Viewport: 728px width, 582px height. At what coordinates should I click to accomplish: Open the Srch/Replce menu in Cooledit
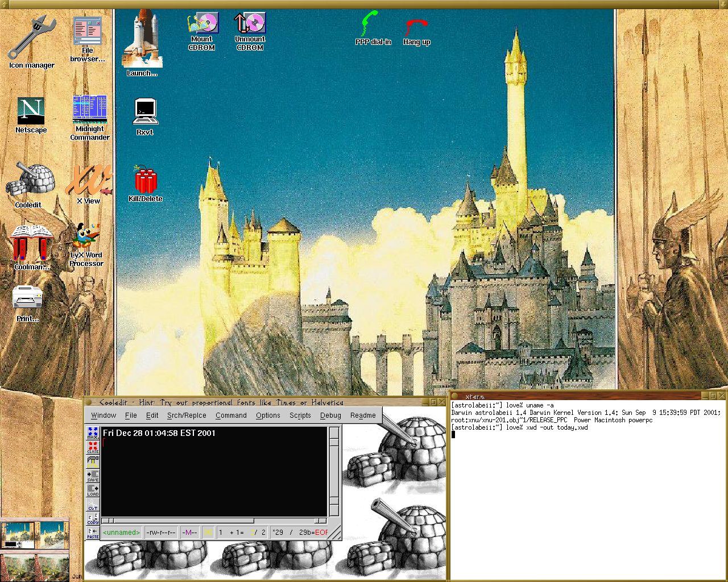pyautogui.click(x=187, y=415)
